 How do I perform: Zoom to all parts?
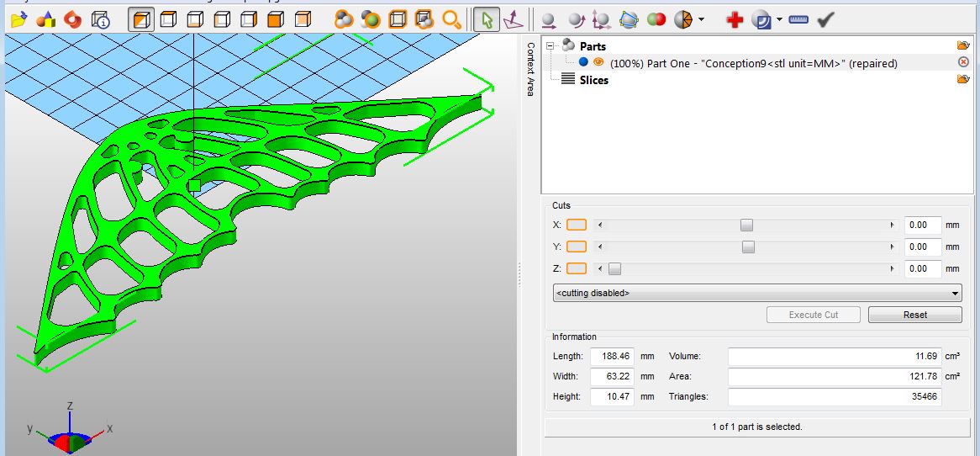(x=343, y=20)
